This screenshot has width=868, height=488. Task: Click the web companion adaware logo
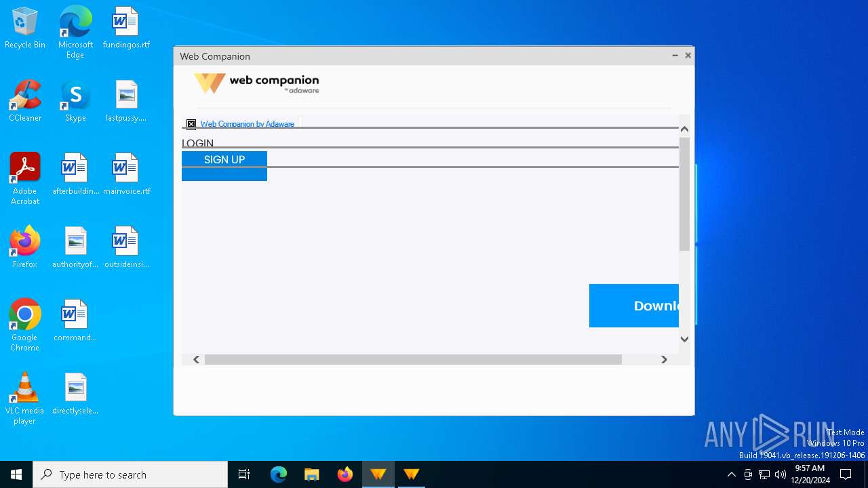click(x=256, y=84)
